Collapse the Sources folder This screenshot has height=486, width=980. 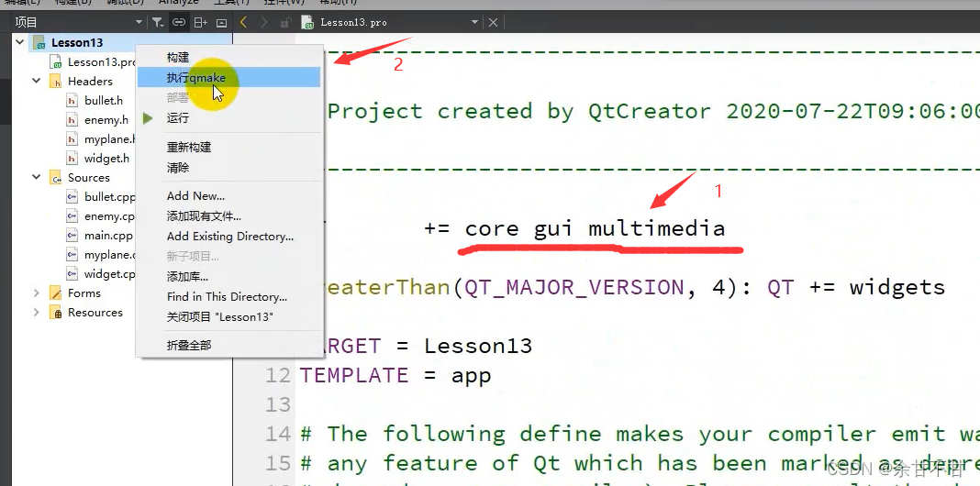(37, 177)
